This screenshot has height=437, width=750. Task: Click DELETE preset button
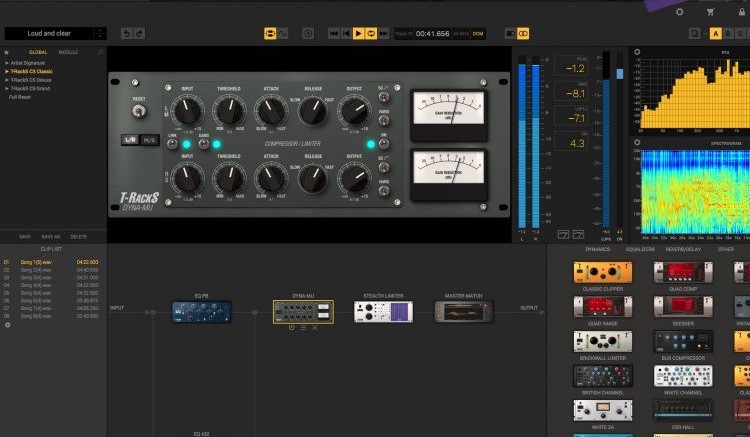(78, 237)
